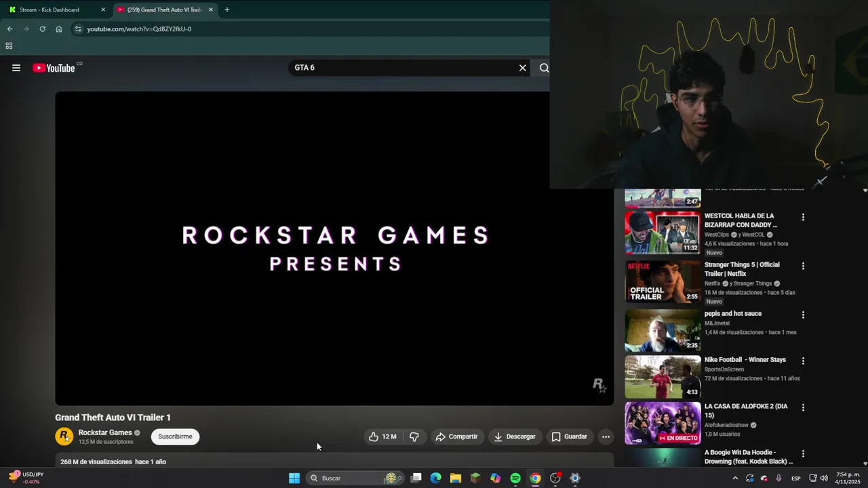Share the video with Compartir button
This screenshot has width=868, height=488.
[x=456, y=436]
